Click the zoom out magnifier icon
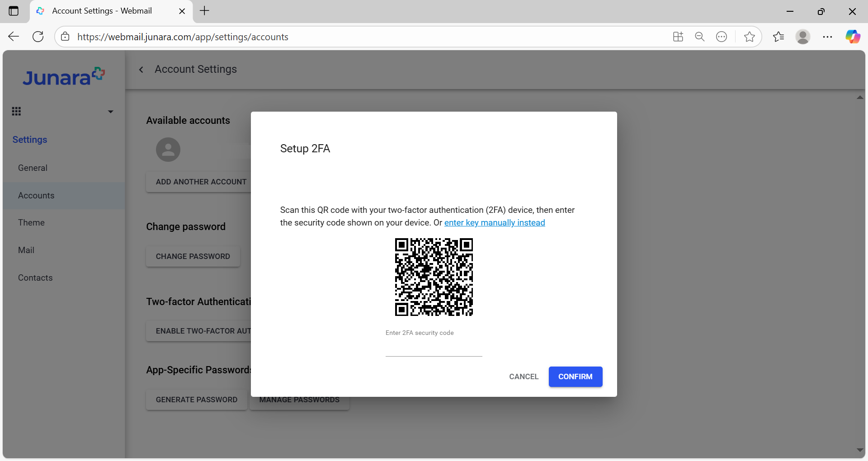Screen dimensions: 868x461 pos(700,37)
